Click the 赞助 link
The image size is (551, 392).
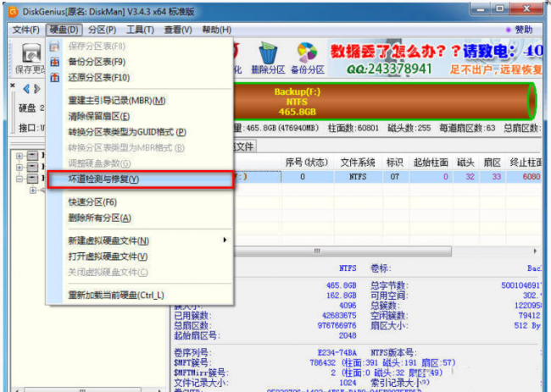point(524,30)
